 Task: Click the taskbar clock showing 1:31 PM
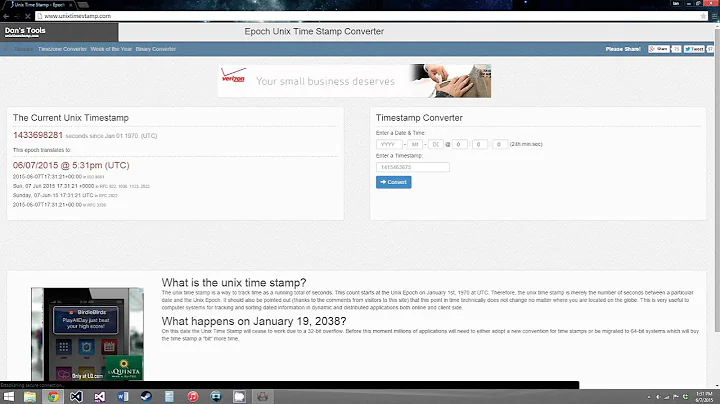pos(704,397)
